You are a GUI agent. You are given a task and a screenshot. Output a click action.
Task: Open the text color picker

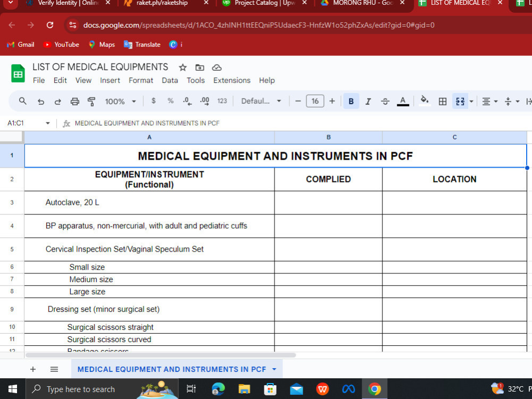pos(403,102)
